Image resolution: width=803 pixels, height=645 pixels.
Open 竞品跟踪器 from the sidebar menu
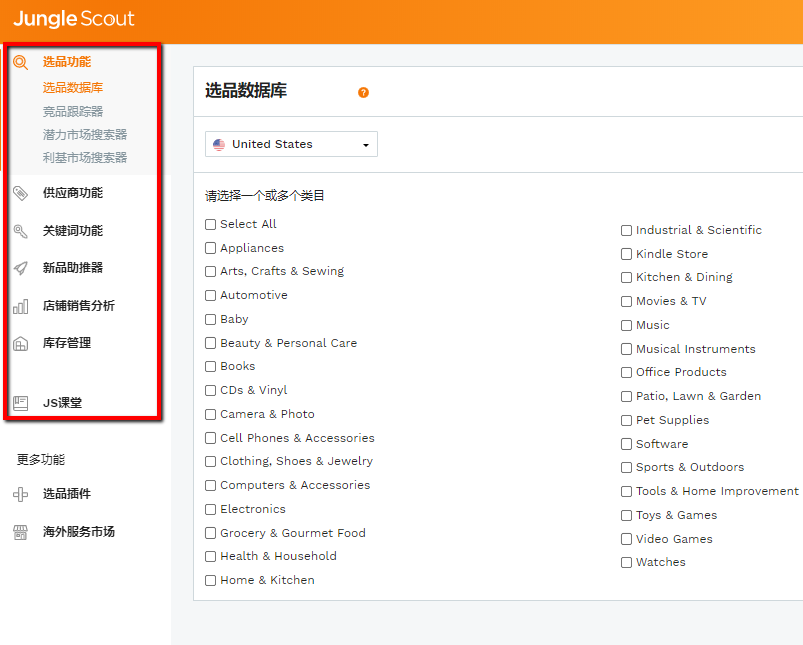pyautogui.click(x=75, y=110)
